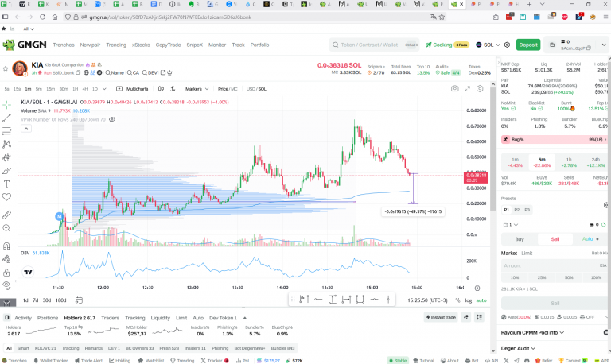This screenshot has height=364, width=611.
Task: Open the Multicharts view
Action: point(132,89)
